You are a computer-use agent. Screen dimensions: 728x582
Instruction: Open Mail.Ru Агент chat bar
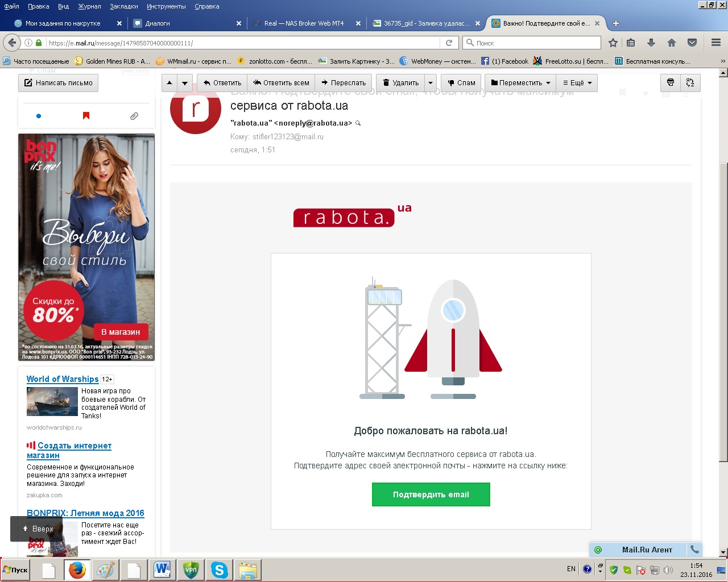click(639, 550)
